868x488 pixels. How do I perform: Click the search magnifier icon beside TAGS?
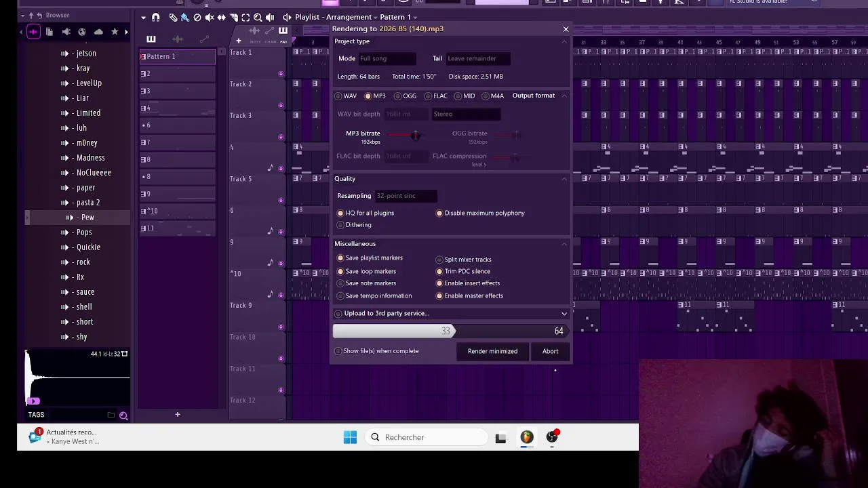123,415
